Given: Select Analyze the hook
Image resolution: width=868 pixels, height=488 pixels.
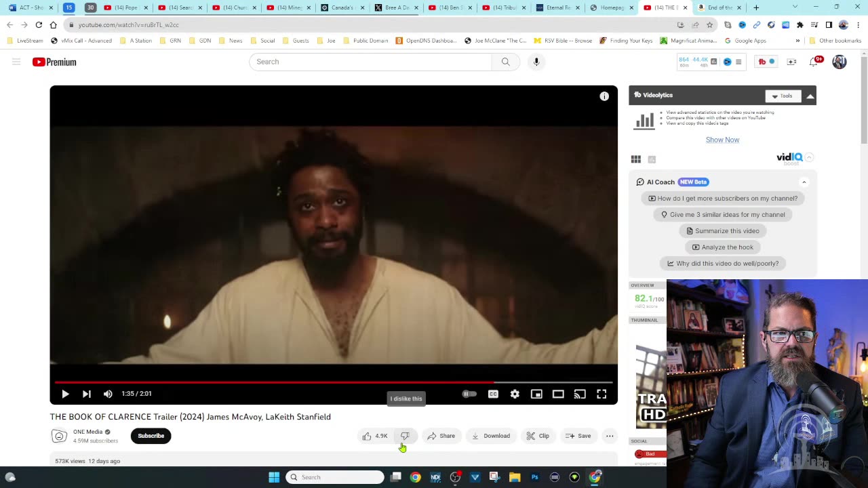Looking at the screenshot, I should coord(723,247).
